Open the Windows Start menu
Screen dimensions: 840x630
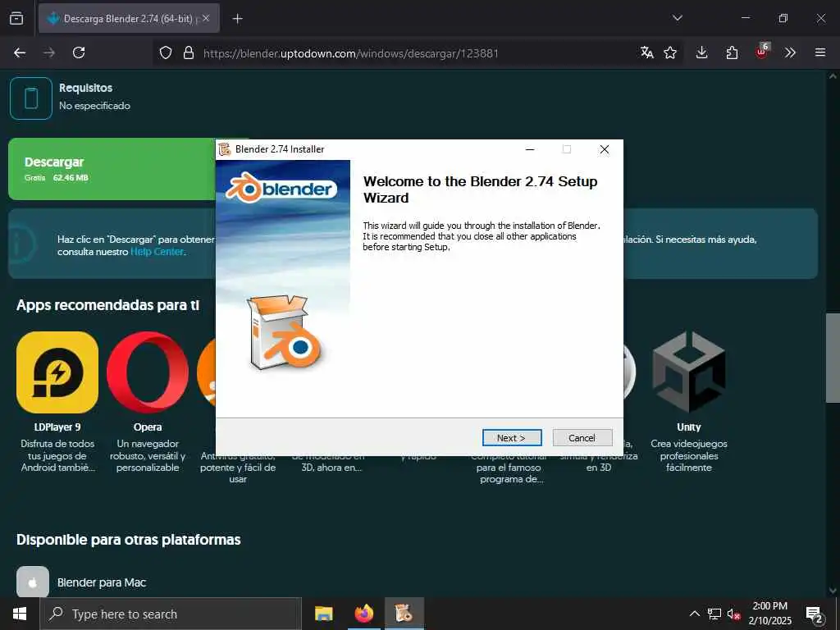(20, 614)
